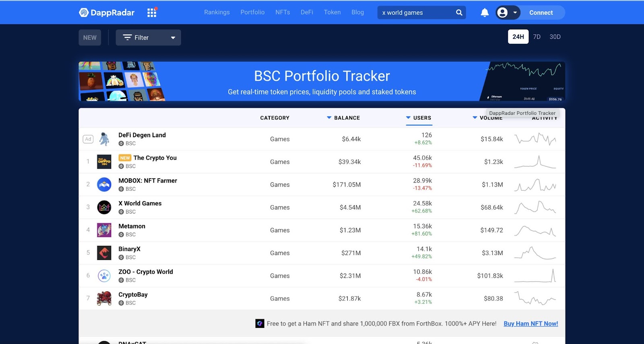Expand the Filter dropdown
This screenshot has height=344, width=644.
(148, 37)
